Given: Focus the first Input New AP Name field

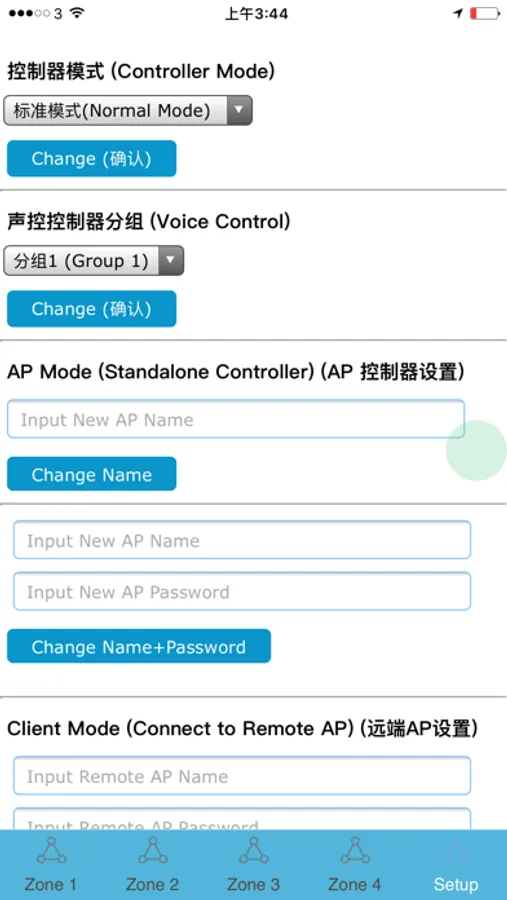Looking at the screenshot, I should [235, 419].
